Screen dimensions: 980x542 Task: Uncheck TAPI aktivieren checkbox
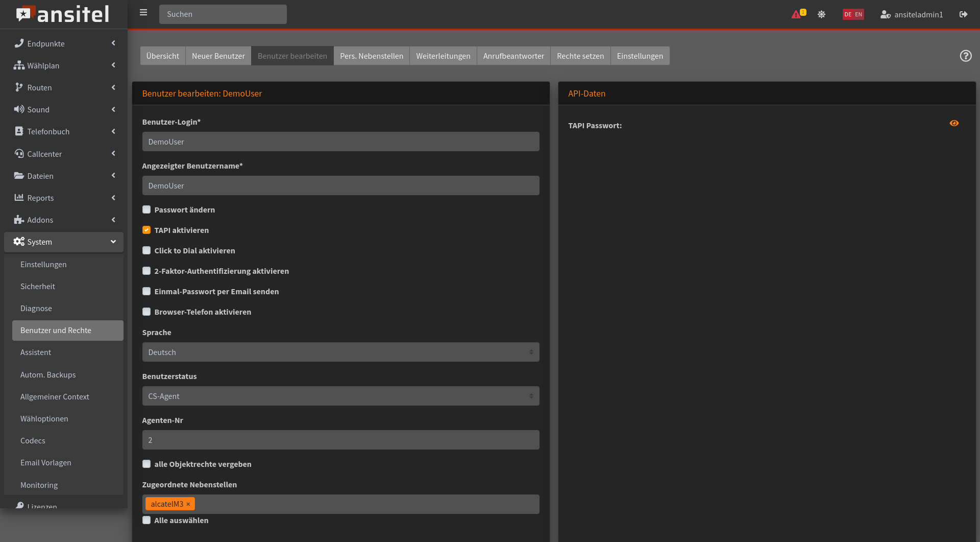(146, 230)
